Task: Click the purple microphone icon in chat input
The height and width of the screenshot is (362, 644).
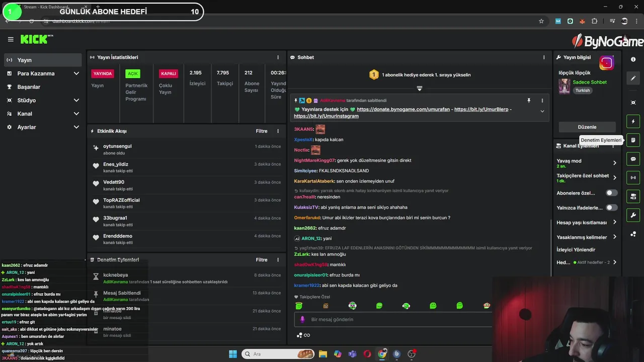Action: 302,319
